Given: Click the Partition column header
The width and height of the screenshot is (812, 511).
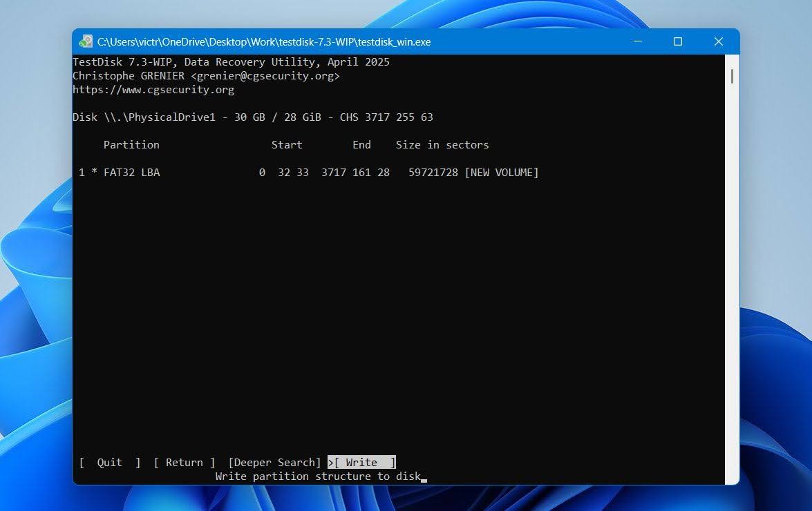Looking at the screenshot, I should tap(131, 145).
